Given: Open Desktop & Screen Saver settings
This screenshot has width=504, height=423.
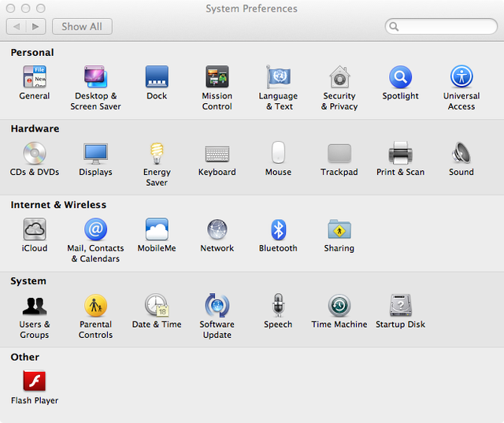Looking at the screenshot, I should [x=95, y=77].
